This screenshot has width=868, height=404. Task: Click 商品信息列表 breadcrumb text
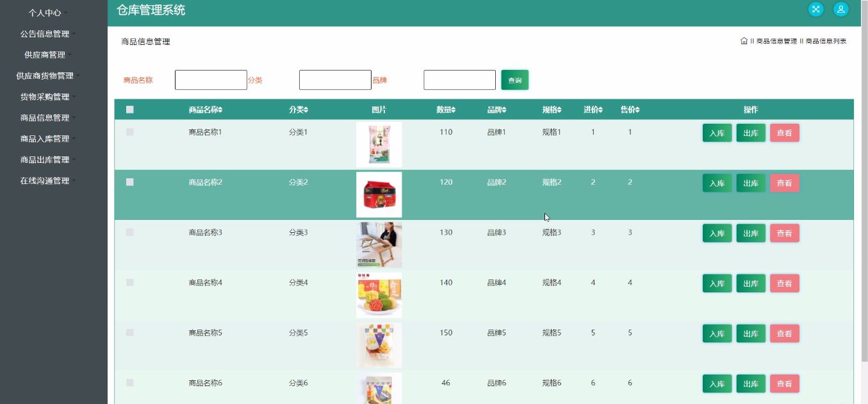826,41
